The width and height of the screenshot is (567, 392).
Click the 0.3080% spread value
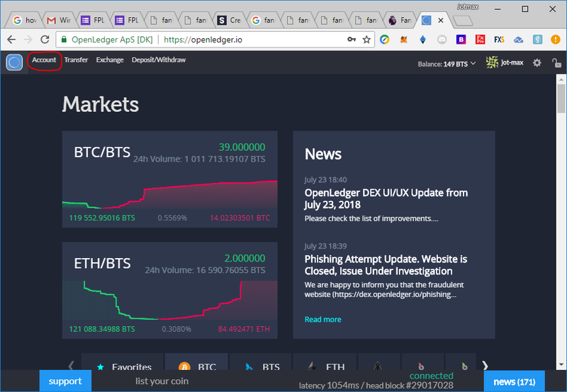tap(176, 329)
